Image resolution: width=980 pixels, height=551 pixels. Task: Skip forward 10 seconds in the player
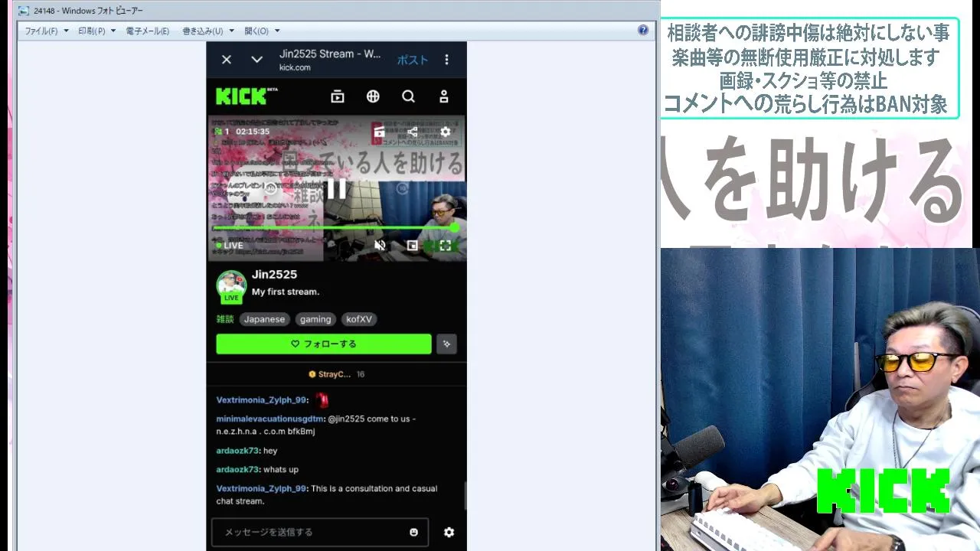(x=403, y=189)
